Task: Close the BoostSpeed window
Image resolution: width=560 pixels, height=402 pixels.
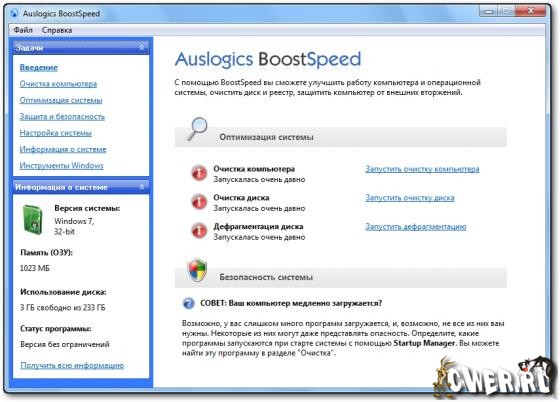Action: coord(531,11)
